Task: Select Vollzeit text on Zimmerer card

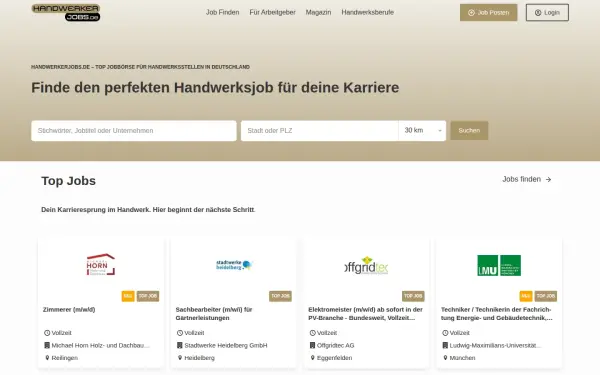Action: pos(62,333)
